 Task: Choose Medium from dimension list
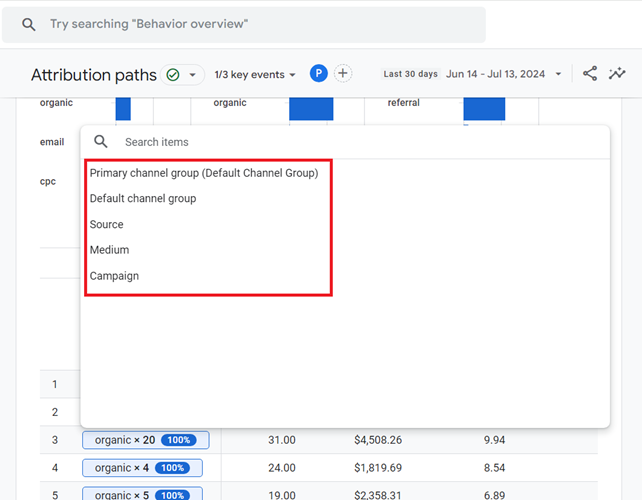coord(109,250)
